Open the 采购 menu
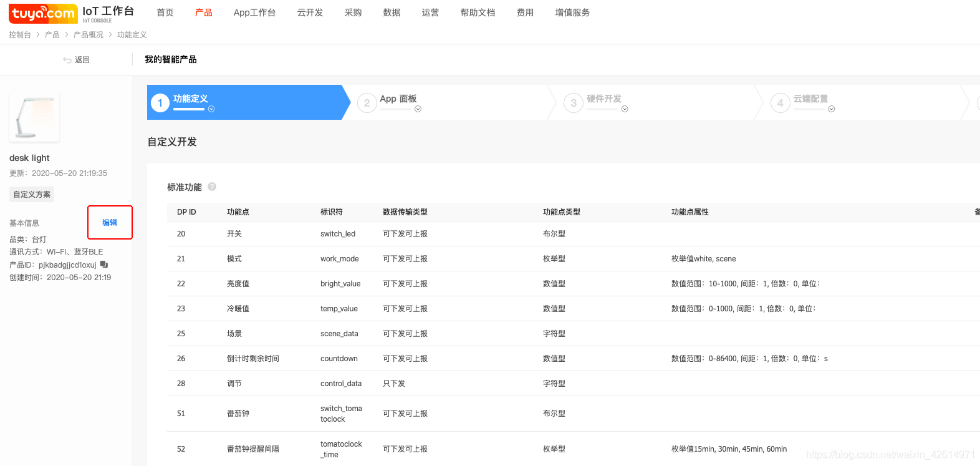The height and width of the screenshot is (466, 980). 353,12
